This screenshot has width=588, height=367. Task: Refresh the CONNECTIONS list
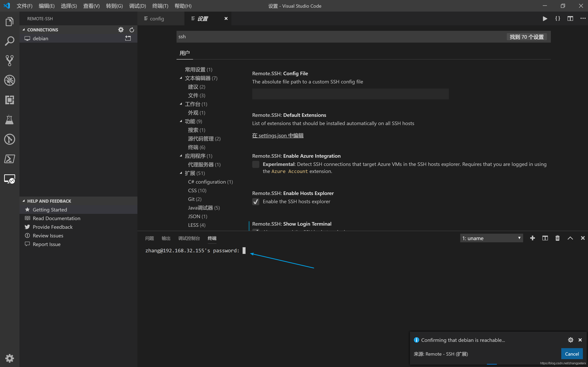coord(132,30)
